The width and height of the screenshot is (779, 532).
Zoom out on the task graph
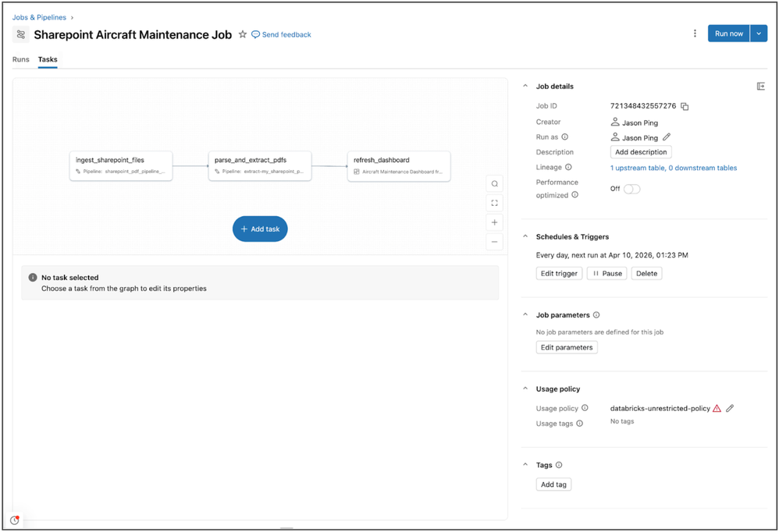494,242
